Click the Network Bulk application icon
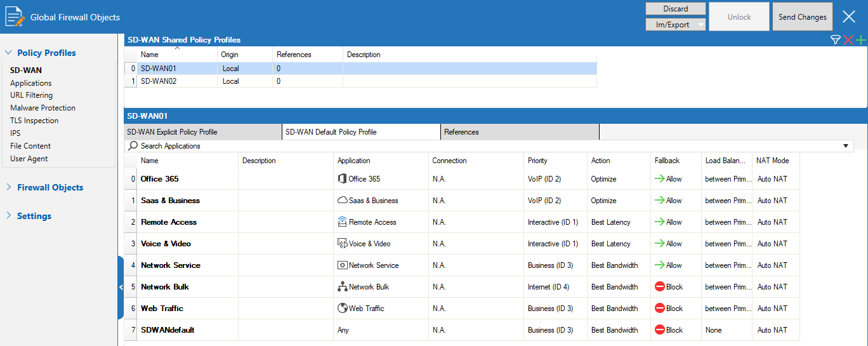868x346 pixels. pyautogui.click(x=343, y=287)
